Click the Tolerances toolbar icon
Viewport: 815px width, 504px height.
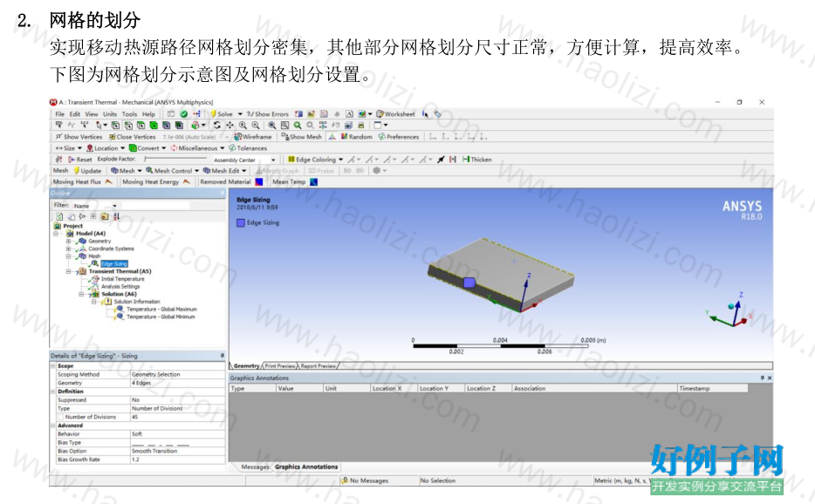[232, 148]
